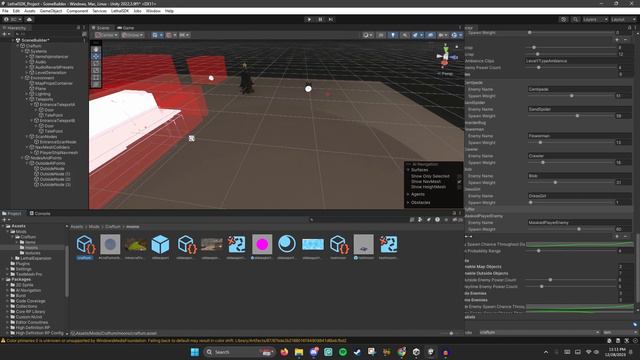This screenshot has width=640, height=360.
Task: Select the blue cube prefab asset
Action: (x=160, y=244)
